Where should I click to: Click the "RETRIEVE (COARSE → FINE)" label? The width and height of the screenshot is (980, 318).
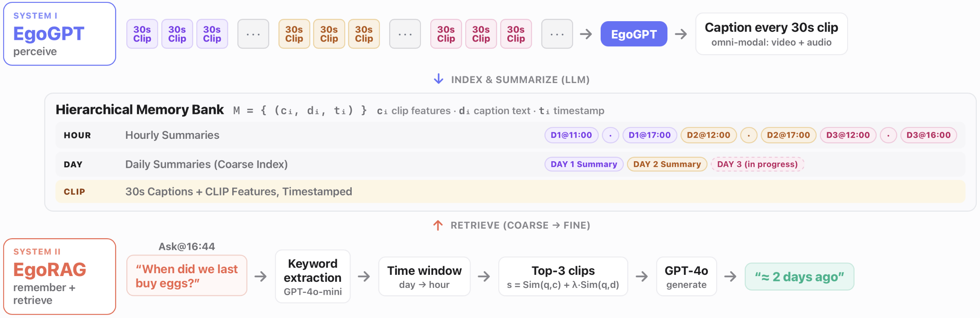[520, 225]
